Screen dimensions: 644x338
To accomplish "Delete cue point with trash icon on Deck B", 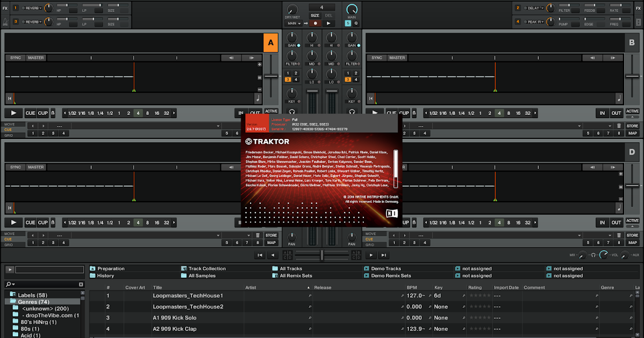I will [618, 126].
